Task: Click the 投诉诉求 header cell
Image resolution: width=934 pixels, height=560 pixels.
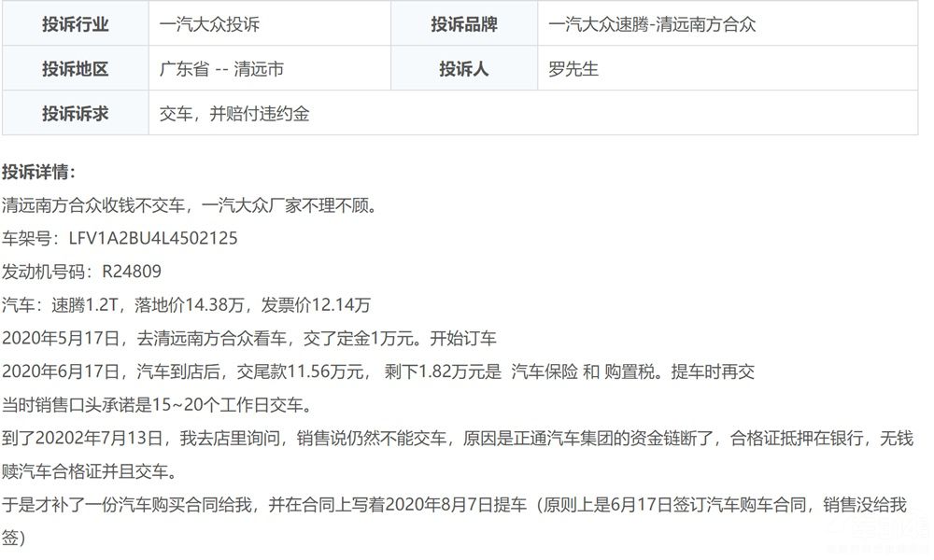Action: (75, 113)
